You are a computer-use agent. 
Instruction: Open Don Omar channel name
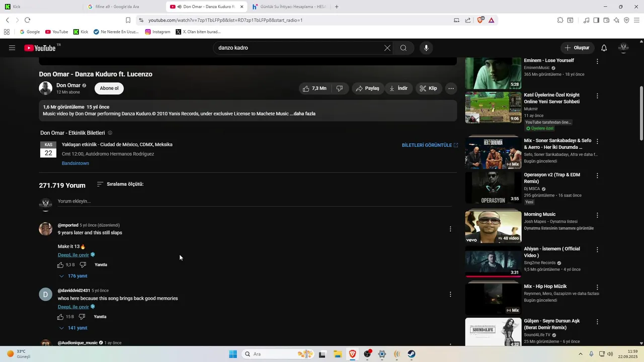68,85
